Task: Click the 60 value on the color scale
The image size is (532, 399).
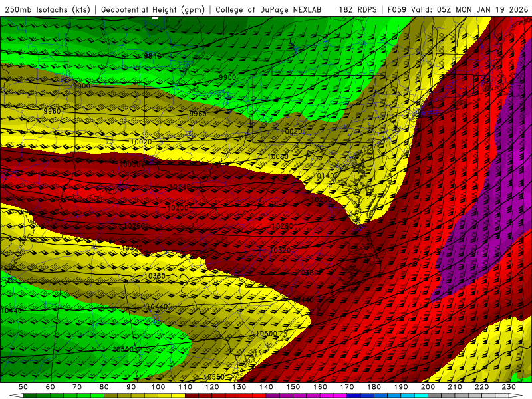Action: pyautogui.click(x=51, y=387)
